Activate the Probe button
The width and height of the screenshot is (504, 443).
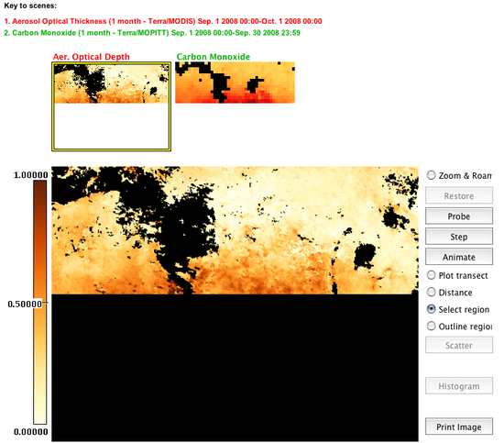point(459,216)
